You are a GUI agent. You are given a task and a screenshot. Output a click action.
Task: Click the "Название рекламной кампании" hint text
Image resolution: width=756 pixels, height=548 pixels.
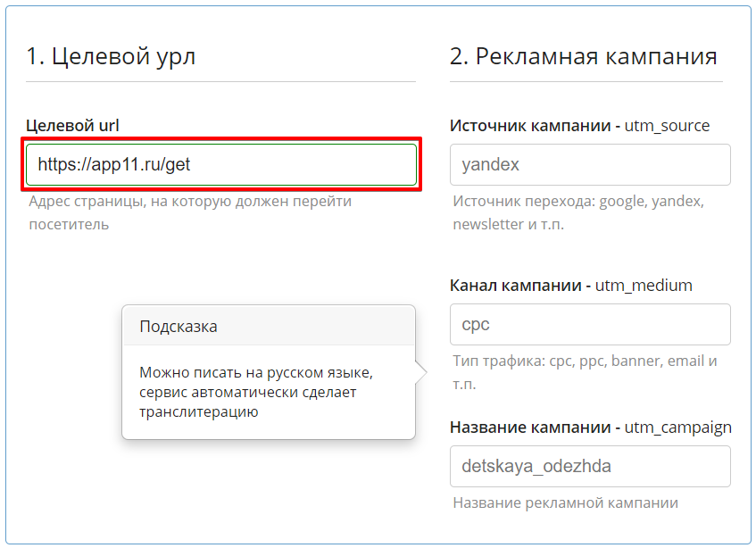[x=565, y=503]
